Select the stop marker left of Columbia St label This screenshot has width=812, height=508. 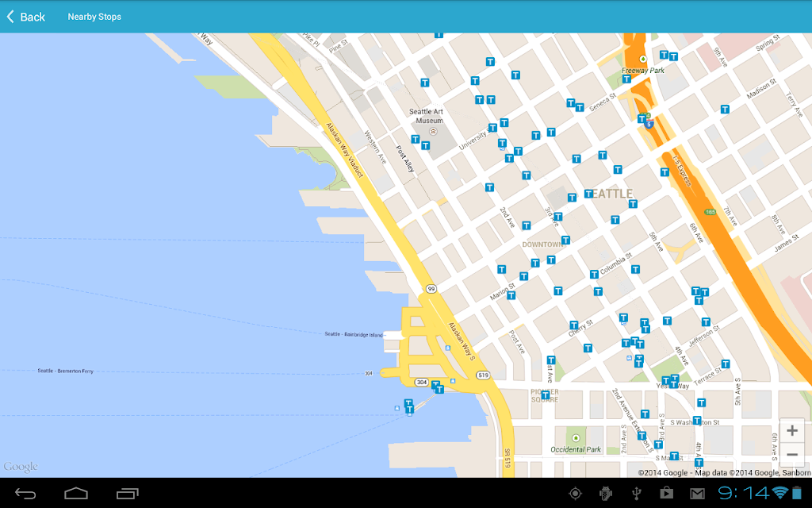point(594,274)
